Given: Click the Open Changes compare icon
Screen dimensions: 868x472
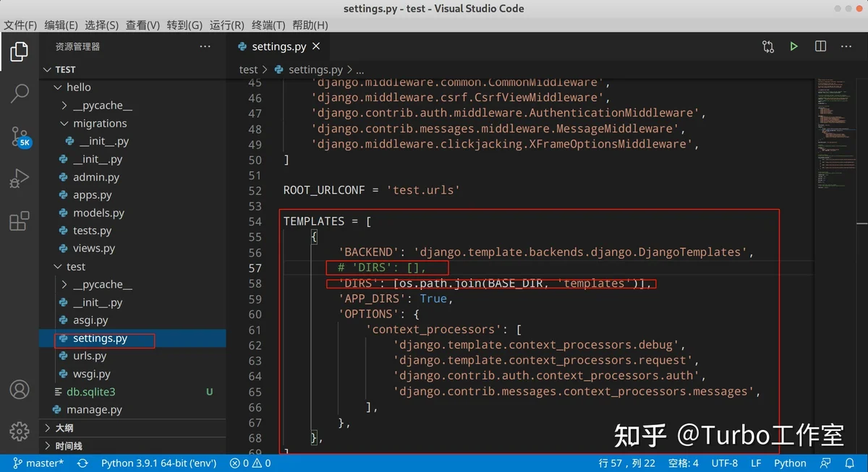Looking at the screenshot, I should [x=768, y=46].
